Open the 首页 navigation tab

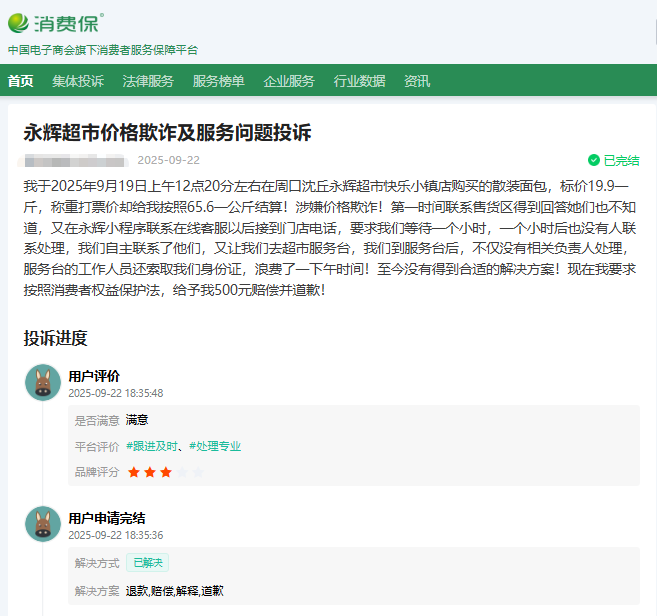[20, 81]
